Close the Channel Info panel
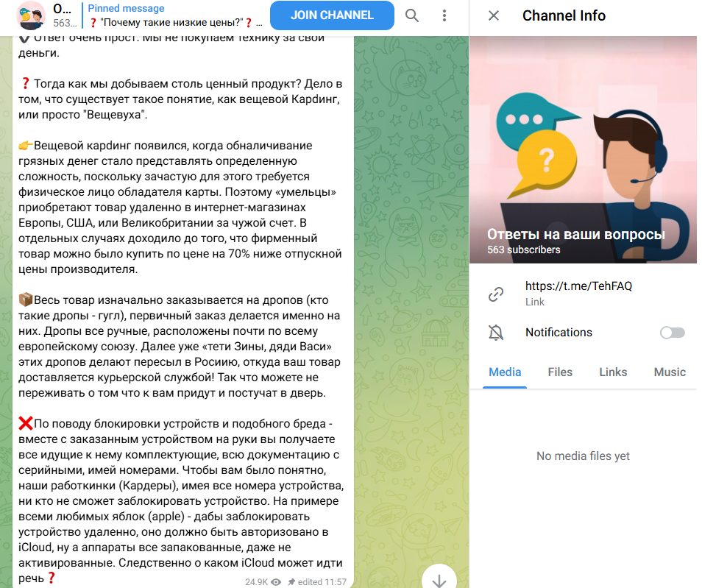The width and height of the screenshot is (702, 588). pos(494,15)
